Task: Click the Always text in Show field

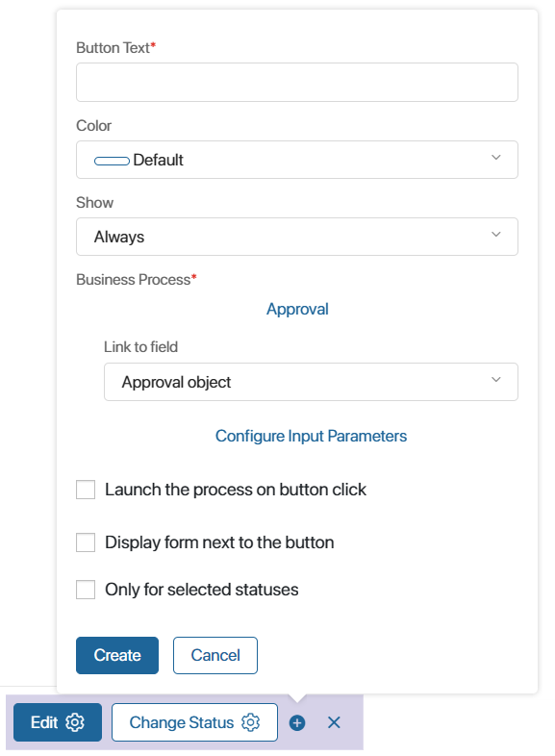Action: 119,237
